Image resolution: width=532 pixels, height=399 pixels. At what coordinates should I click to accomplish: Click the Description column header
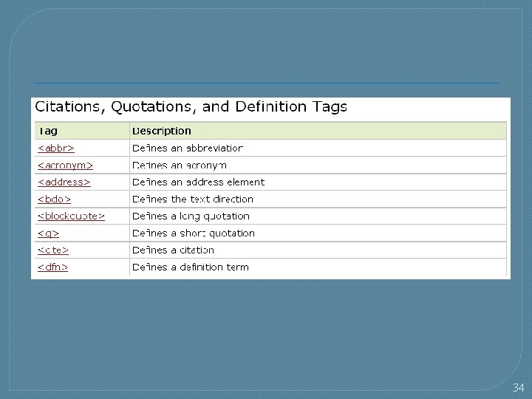pyautogui.click(x=161, y=131)
